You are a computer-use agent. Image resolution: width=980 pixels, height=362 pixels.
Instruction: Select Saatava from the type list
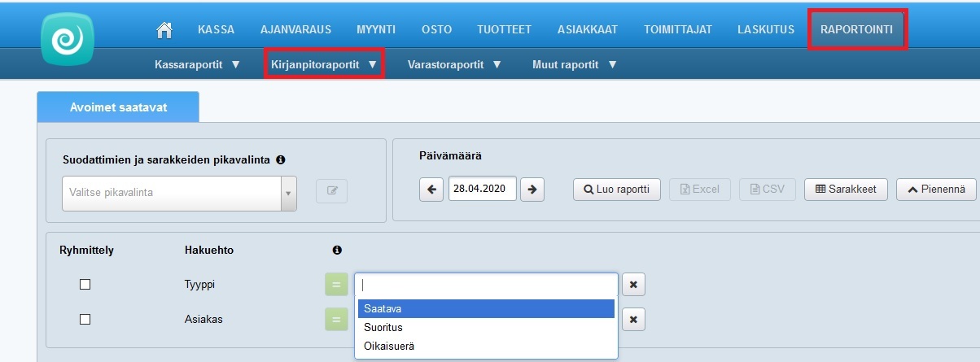(485, 308)
